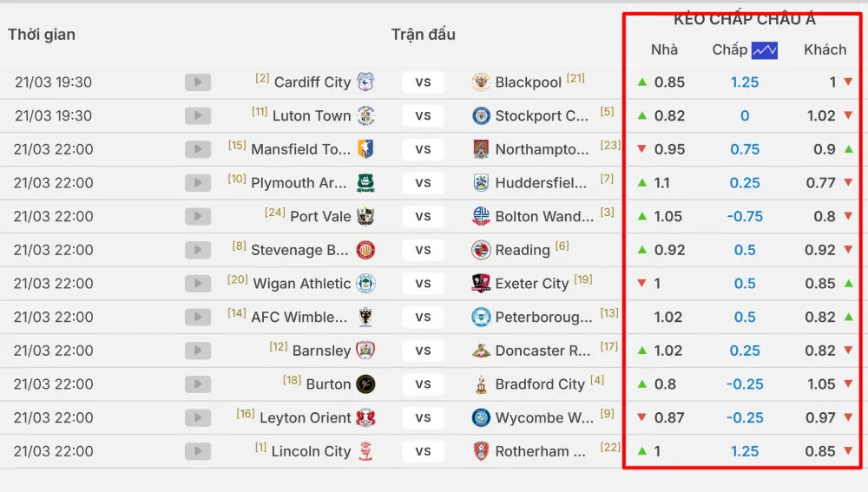The height and width of the screenshot is (492, 868).
Task: Click the handicap trend chart icon
Action: [x=765, y=50]
